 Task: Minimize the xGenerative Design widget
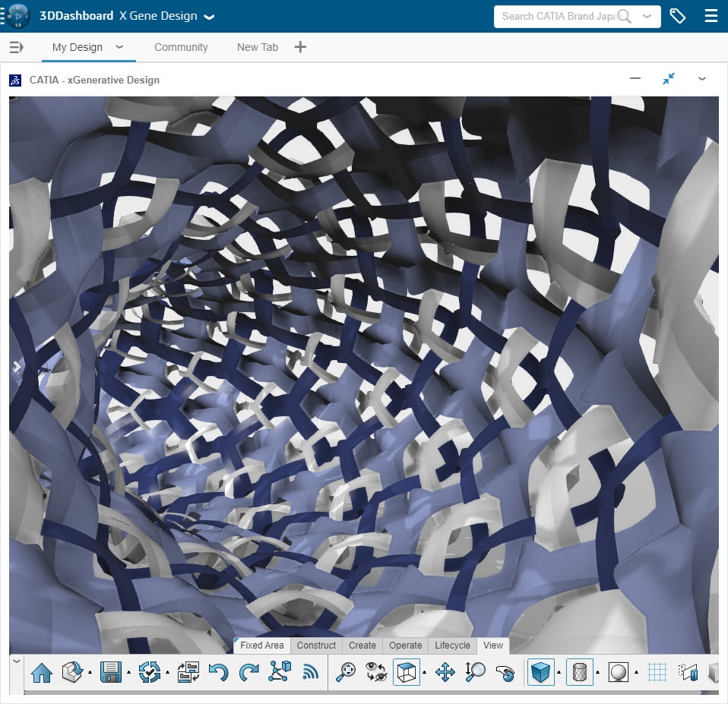point(635,78)
